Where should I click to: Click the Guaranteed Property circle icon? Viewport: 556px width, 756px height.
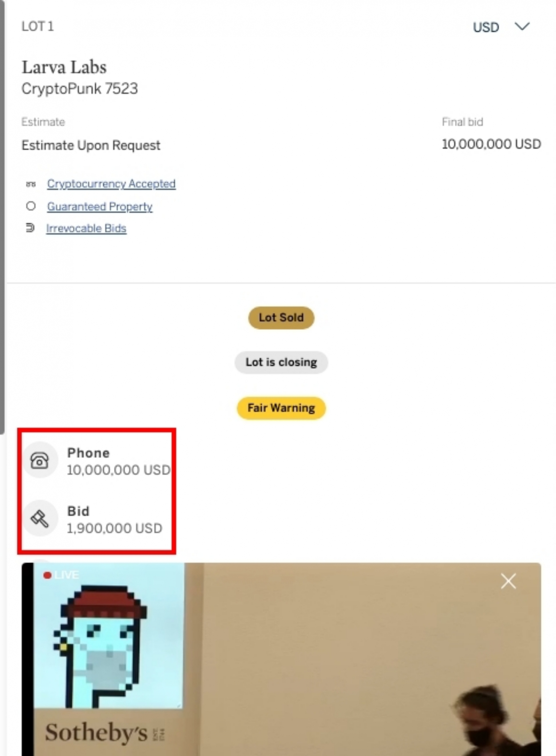click(x=31, y=206)
